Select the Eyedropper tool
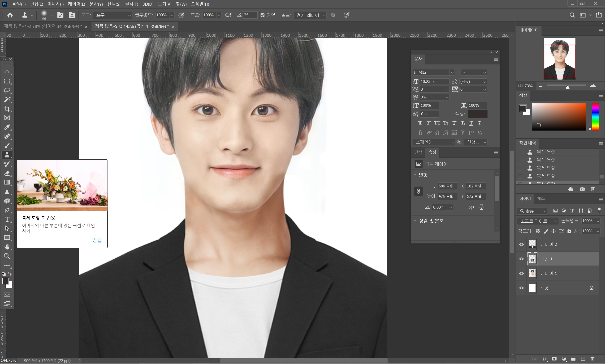605x364 pixels. tap(7, 127)
